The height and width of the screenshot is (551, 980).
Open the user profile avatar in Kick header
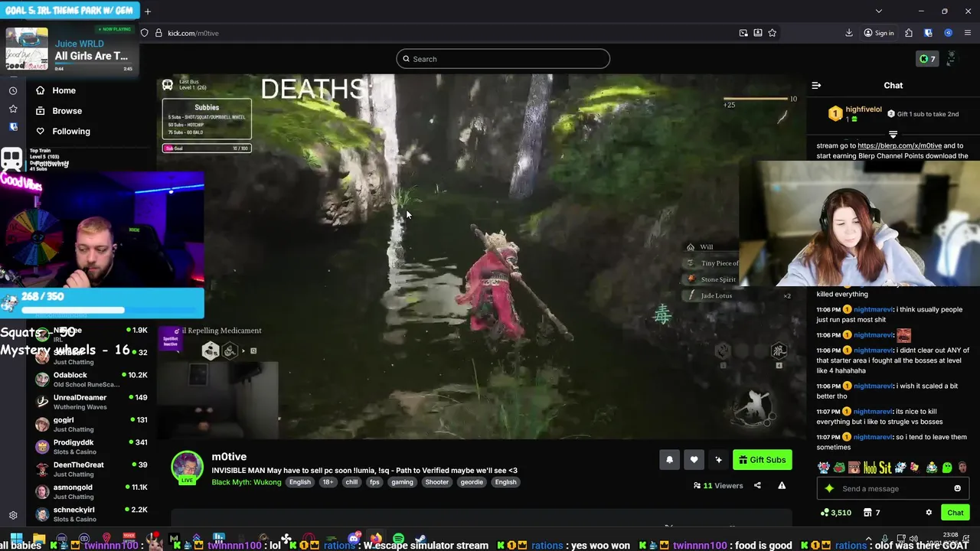click(x=952, y=59)
